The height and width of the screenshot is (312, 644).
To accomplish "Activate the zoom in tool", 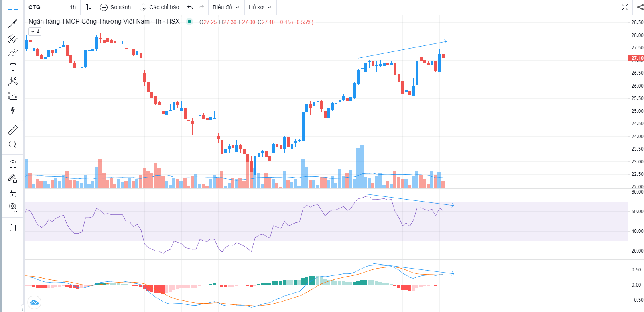I will [13, 145].
